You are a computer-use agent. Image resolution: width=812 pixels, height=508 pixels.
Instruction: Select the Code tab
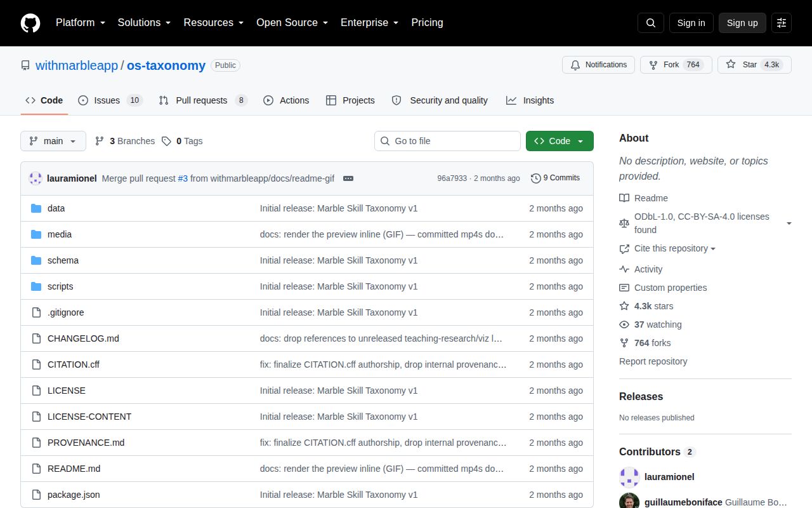[x=44, y=100]
